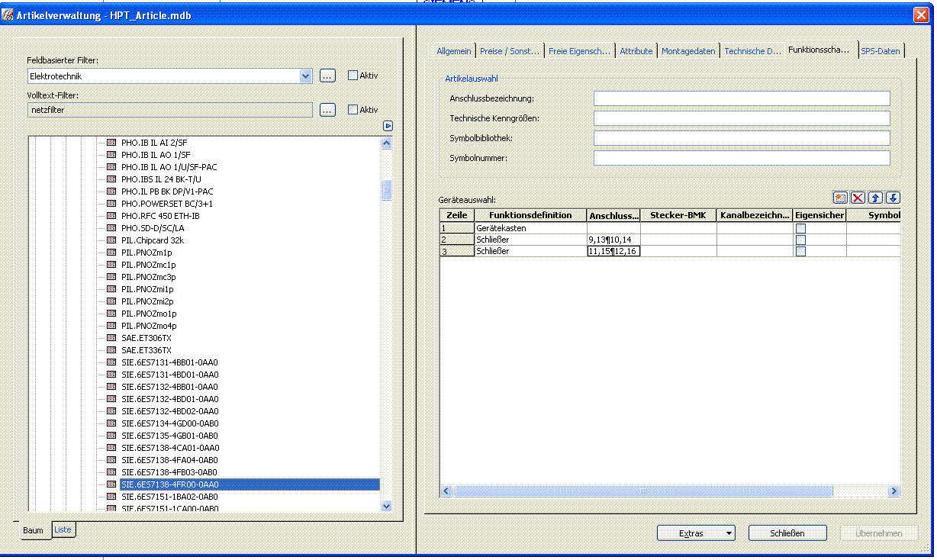Click the article icon beside SIE.6ES7132-4BB01-0AA0
Image resolution: width=937 pixels, height=560 pixels.
(x=111, y=387)
